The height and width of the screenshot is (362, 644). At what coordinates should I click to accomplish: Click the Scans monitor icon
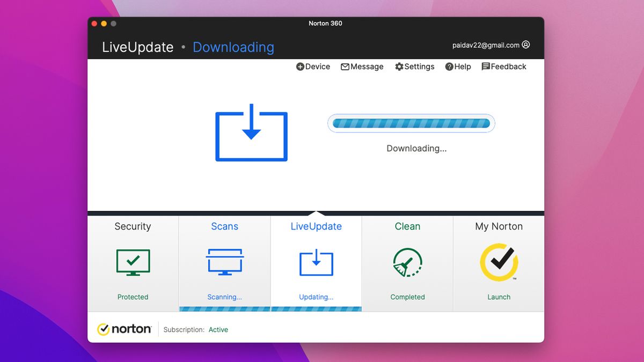(224, 262)
